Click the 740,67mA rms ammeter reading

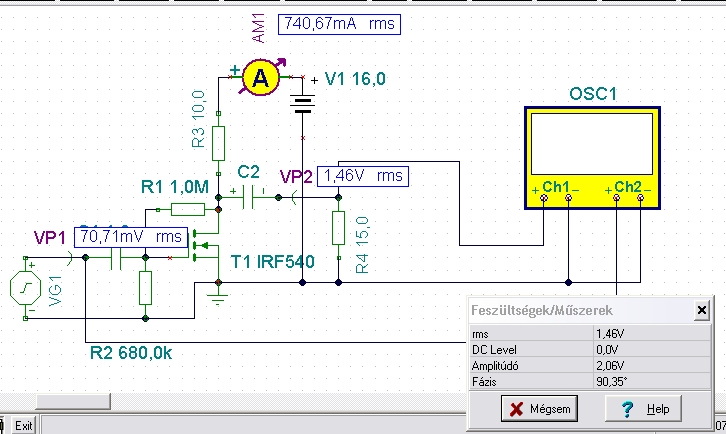(339, 24)
